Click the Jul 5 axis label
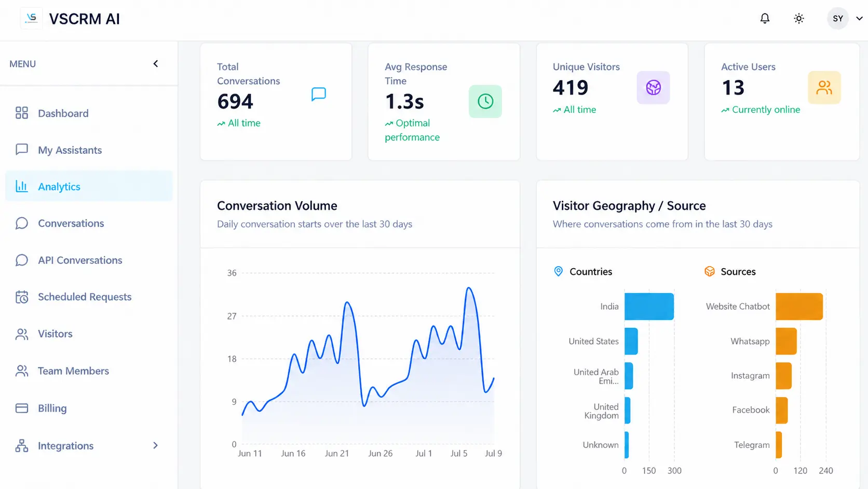Viewport: 868px width, 489px height. coord(459,453)
